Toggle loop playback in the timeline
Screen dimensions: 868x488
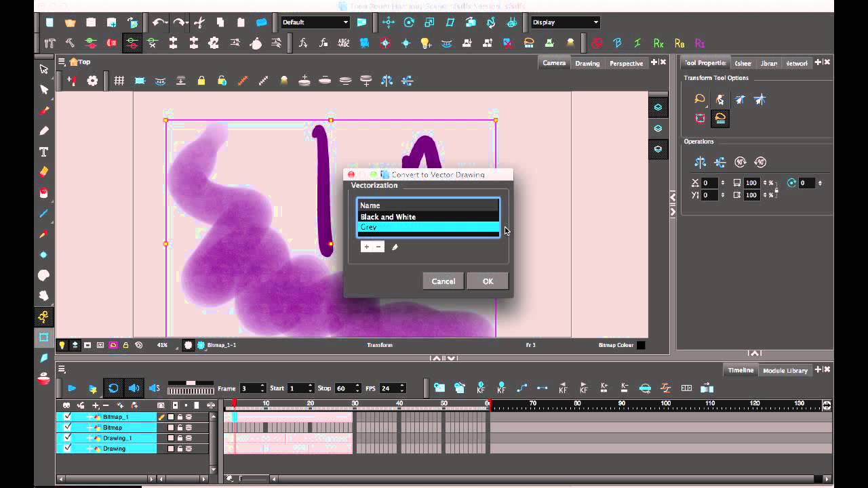(113, 388)
